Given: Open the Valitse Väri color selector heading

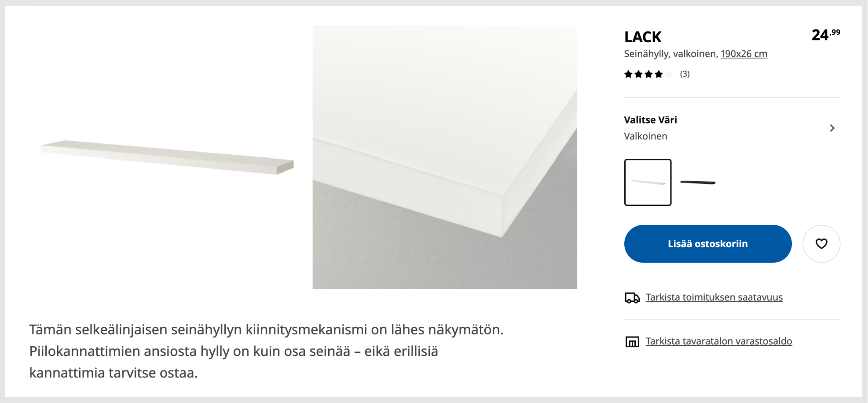Looking at the screenshot, I should pyautogui.click(x=650, y=120).
